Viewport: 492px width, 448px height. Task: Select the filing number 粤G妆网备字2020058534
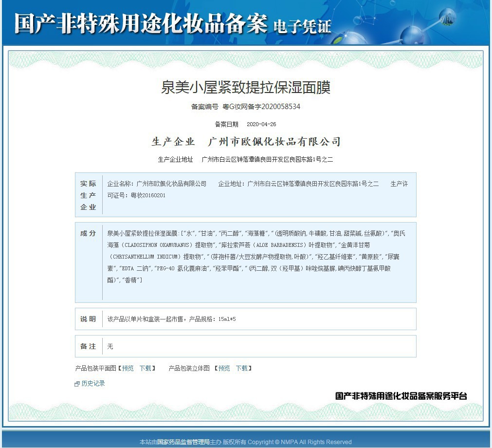tap(261, 107)
